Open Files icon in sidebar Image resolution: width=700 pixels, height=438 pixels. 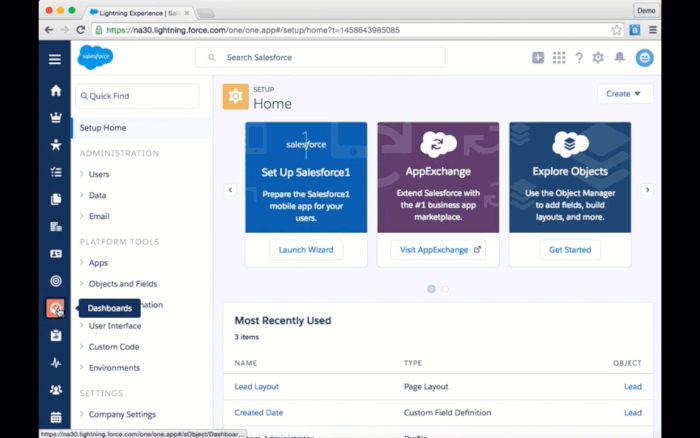(56, 199)
